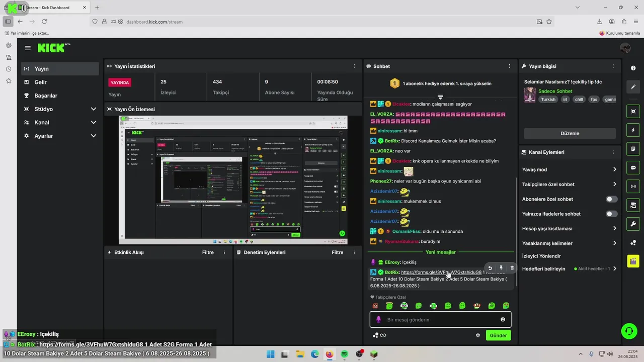Expand the Ayarlar sidebar section

click(93, 136)
